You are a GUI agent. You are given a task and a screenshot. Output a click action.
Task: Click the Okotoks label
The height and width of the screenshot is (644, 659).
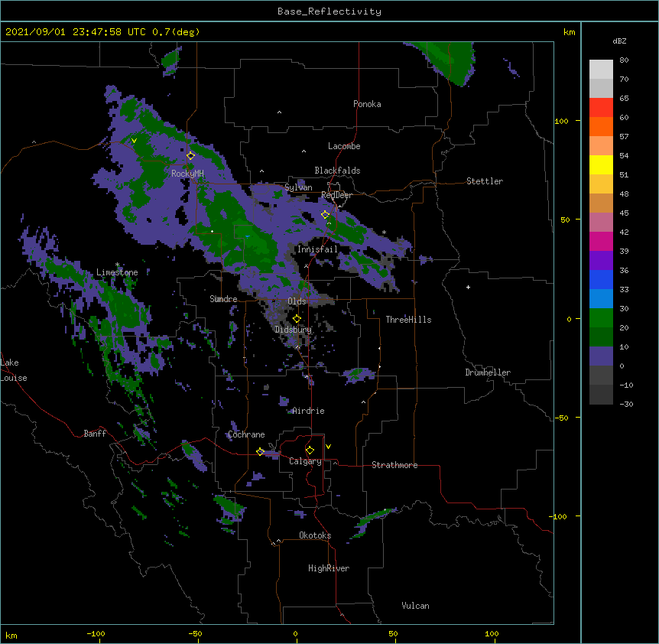pyautogui.click(x=315, y=535)
